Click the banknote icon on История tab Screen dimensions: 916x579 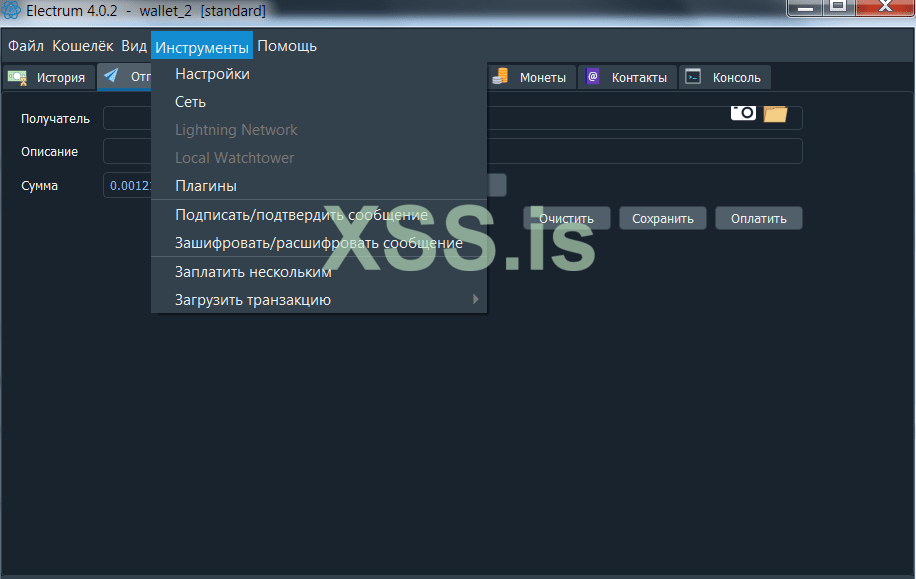(17, 78)
